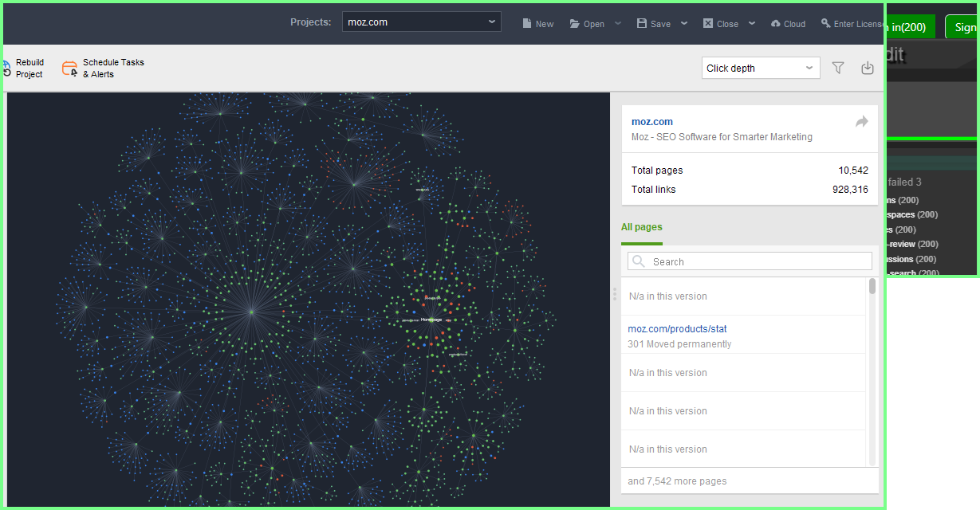Click the magnifier icon in search box
Screen dimensions: 980x510
[638, 261]
